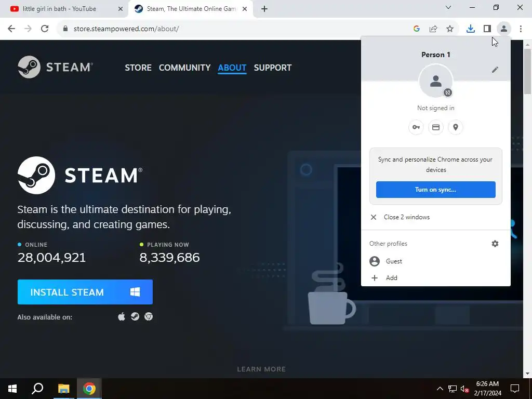This screenshot has width=532, height=399.
Task: Open the notifications action center
Action: click(x=515, y=389)
